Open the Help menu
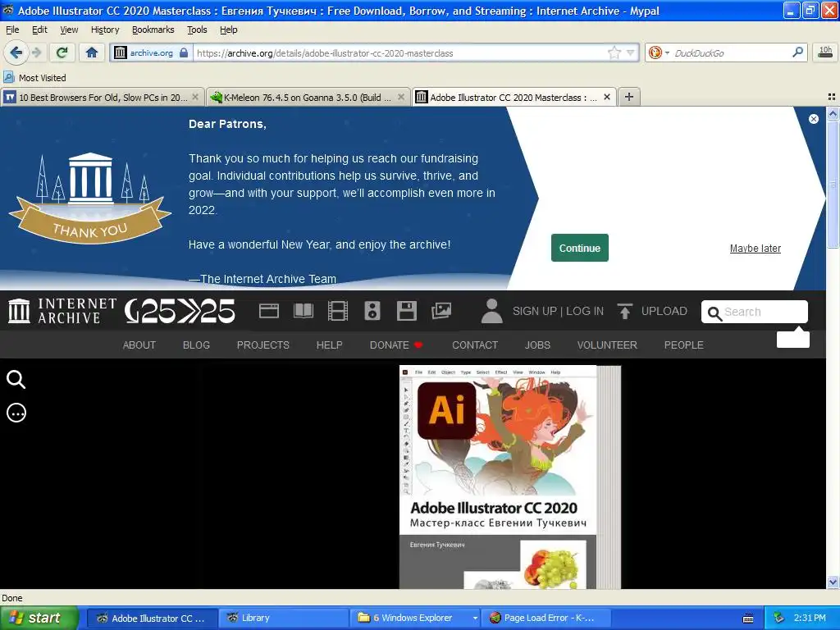 pyautogui.click(x=229, y=30)
